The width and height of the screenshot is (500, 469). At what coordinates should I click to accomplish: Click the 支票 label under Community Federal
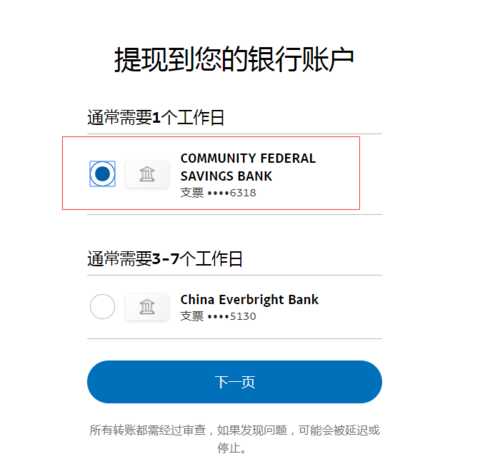pos(192,193)
